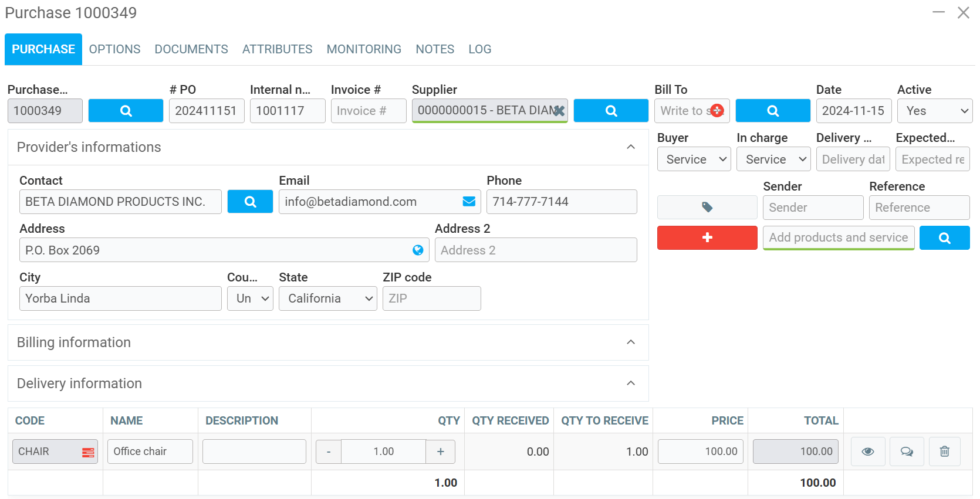View Office chair line with eye icon

tap(867, 452)
